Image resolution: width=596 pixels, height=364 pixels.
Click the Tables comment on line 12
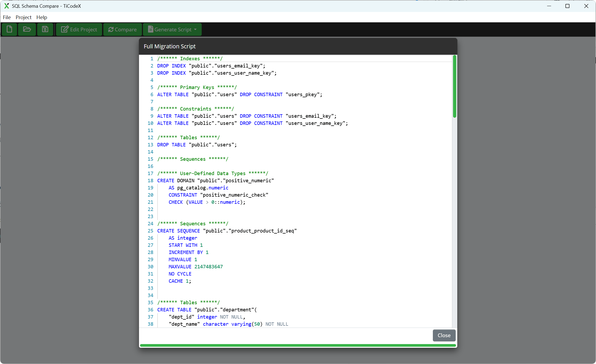pos(188,137)
